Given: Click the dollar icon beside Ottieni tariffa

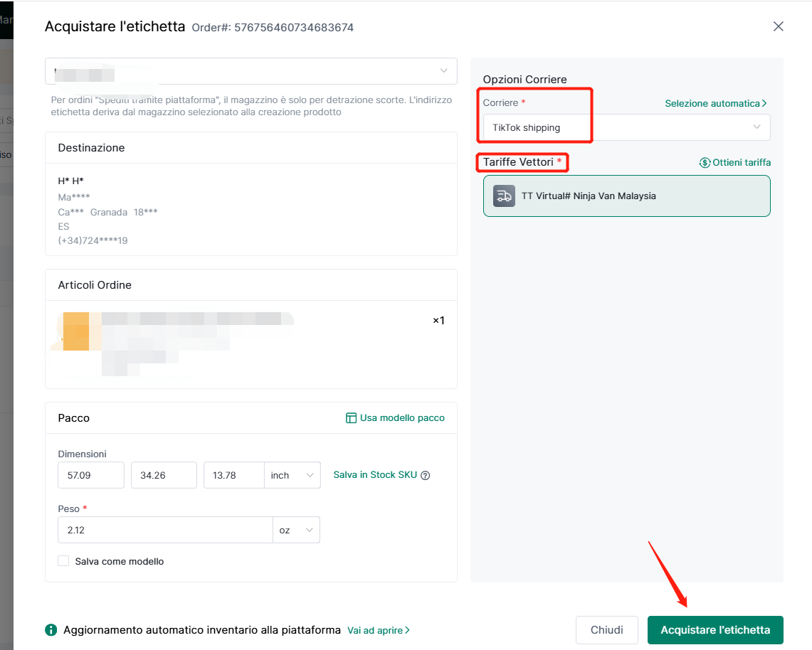Looking at the screenshot, I should click(705, 162).
